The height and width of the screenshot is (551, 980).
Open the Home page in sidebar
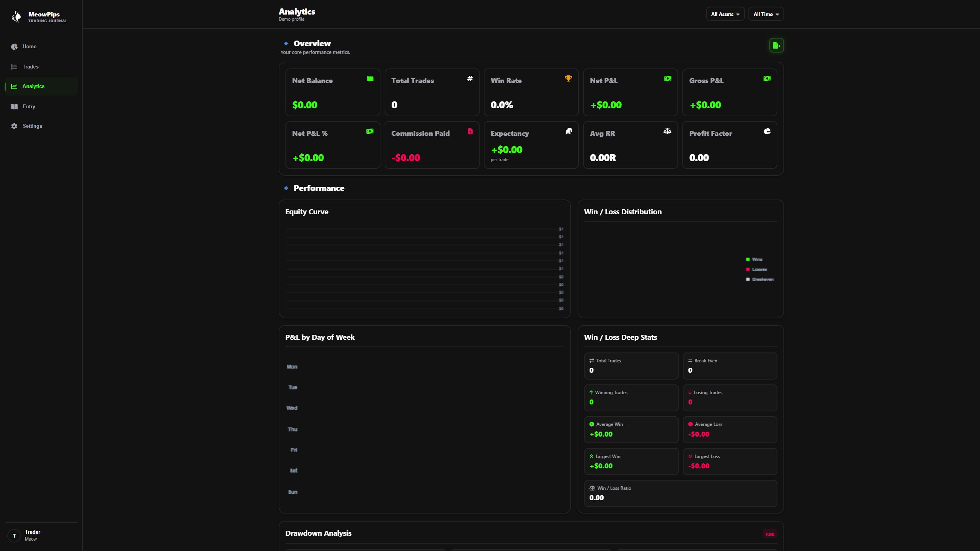41,46
